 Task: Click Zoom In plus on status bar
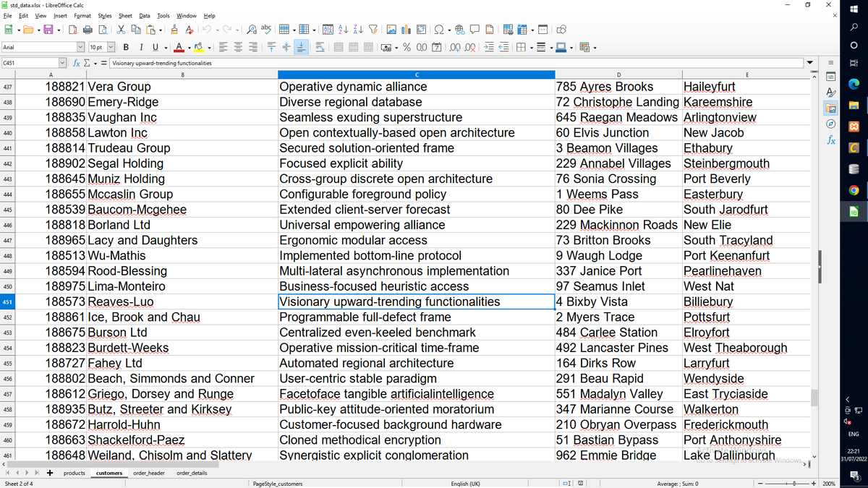click(x=815, y=483)
